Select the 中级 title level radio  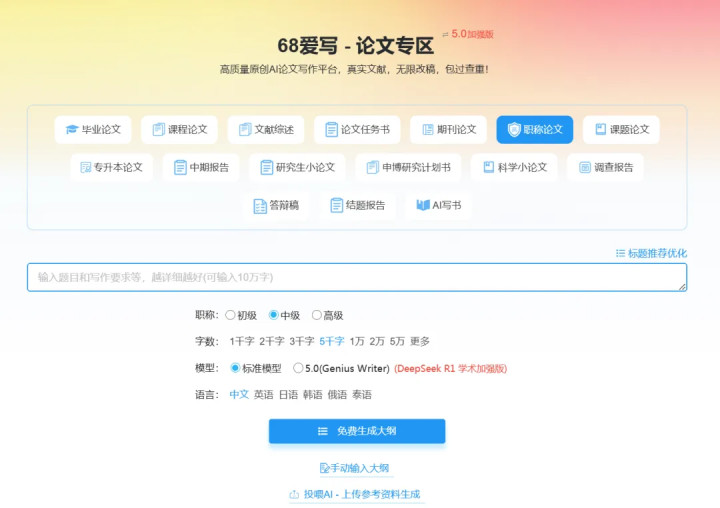click(x=273, y=315)
